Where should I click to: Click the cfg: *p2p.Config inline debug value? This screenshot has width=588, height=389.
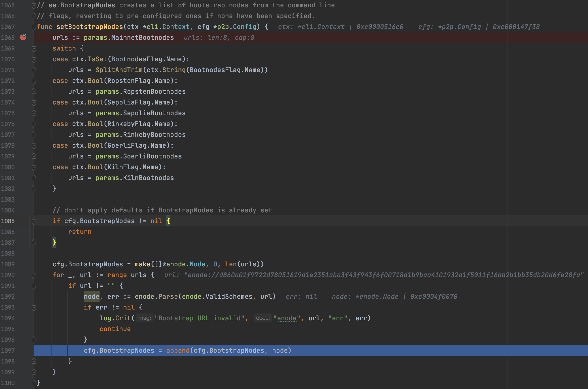(x=479, y=27)
